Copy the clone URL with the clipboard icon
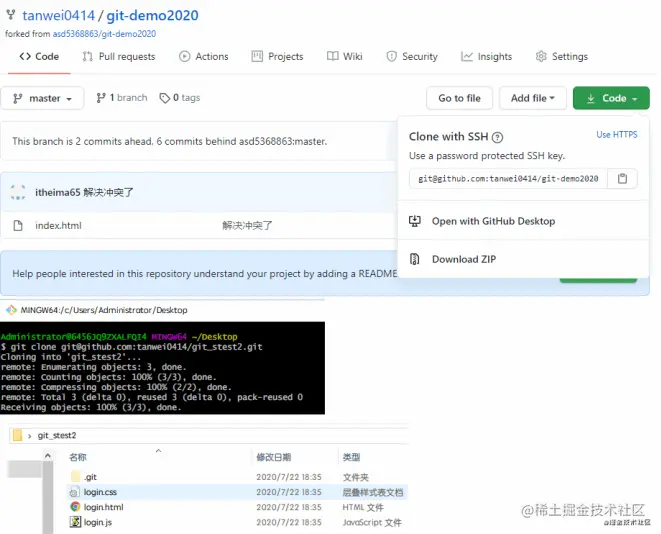Image resolution: width=661 pixels, height=534 pixels. pyautogui.click(x=622, y=179)
